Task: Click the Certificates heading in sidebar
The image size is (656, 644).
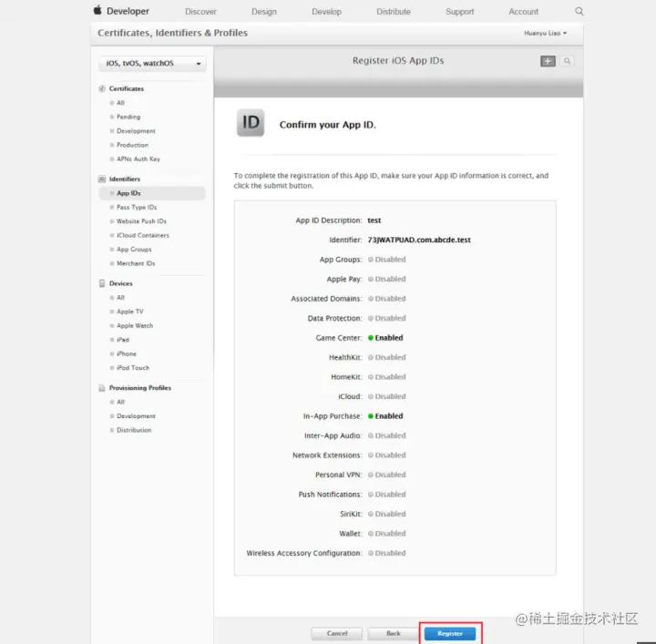Action: tap(127, 88)
